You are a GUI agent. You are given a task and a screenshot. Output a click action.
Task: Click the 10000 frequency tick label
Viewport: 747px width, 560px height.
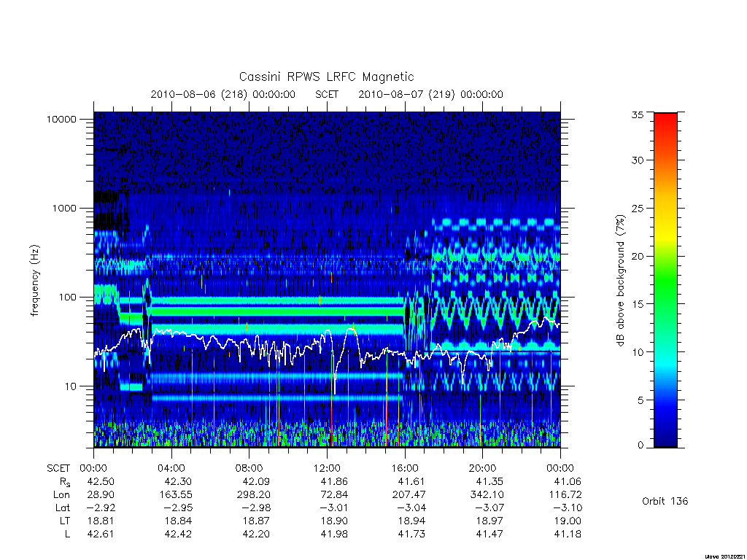(61, 120)
